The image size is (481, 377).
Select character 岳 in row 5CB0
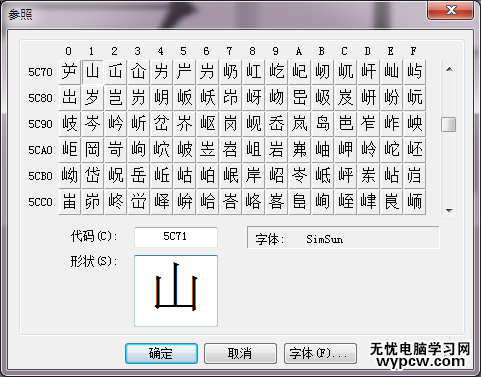[x=139, y=176]
